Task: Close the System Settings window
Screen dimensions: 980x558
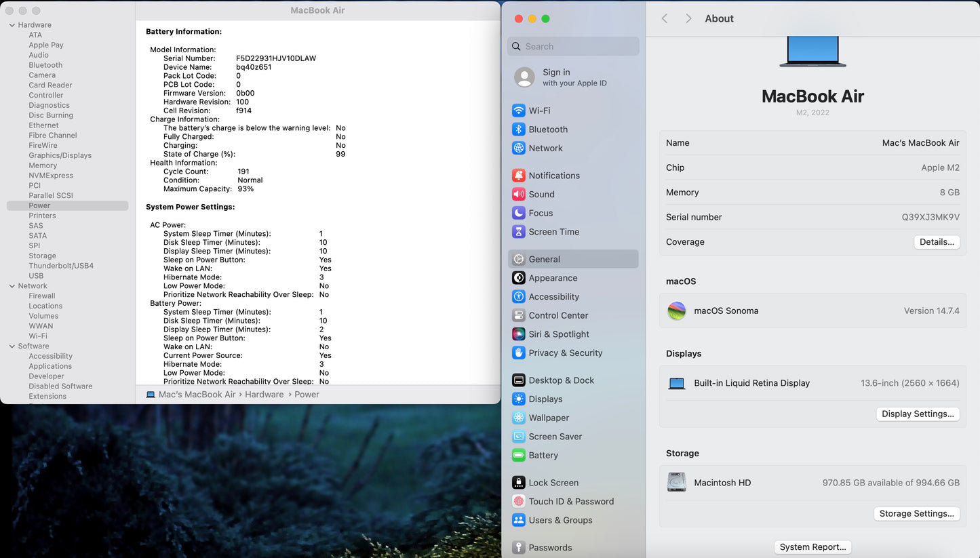Action: pyautogui.click(x=519, y=19)
